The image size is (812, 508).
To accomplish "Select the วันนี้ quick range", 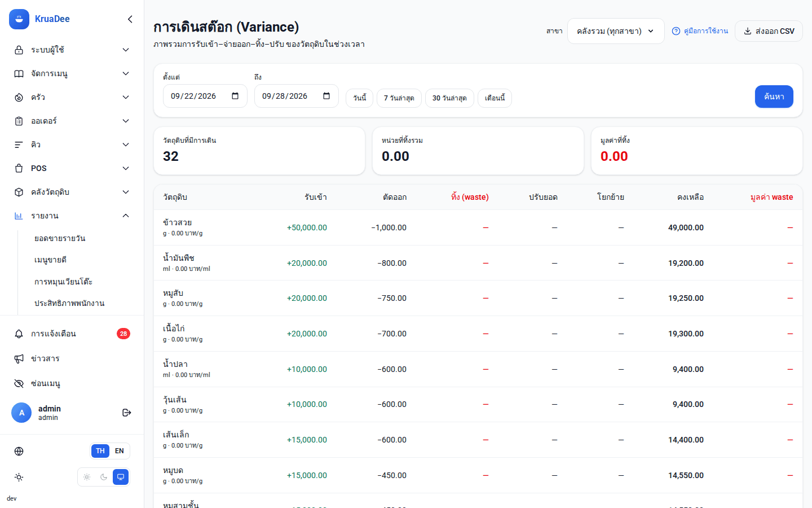I will 359,98.
